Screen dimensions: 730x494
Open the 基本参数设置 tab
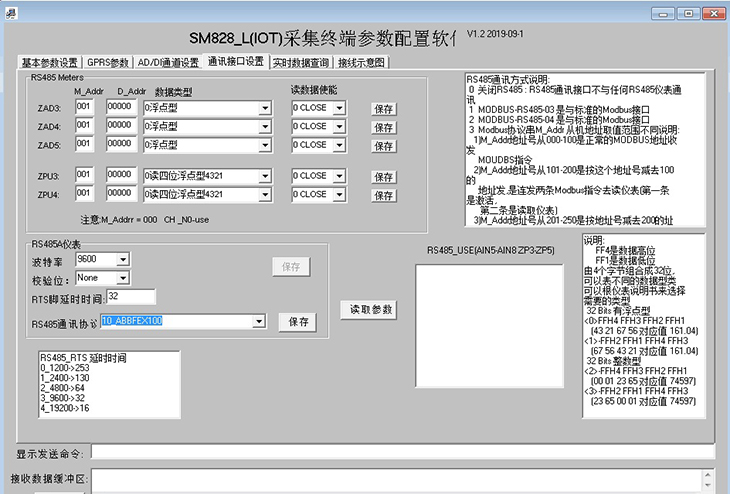point(49,62)
